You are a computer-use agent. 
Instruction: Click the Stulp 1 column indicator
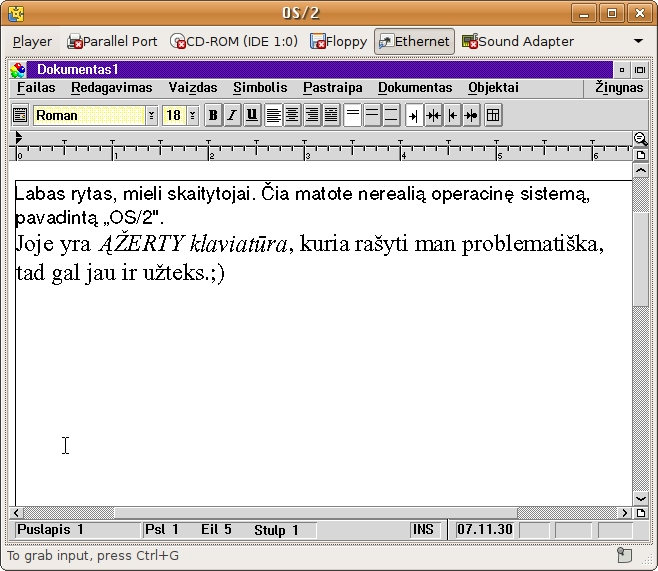click(x=276, y=530)
